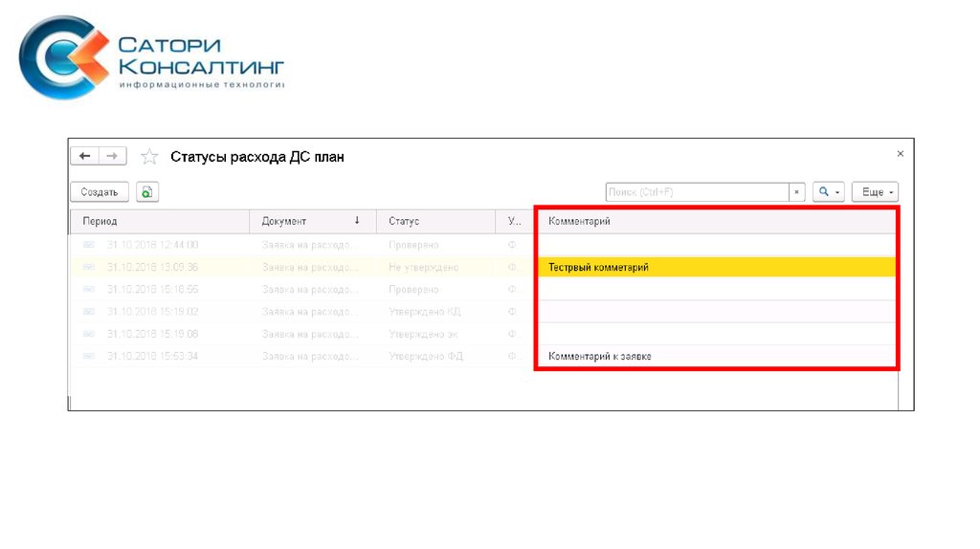
Task: Click the forward navigation arrow
Action: 112,156
